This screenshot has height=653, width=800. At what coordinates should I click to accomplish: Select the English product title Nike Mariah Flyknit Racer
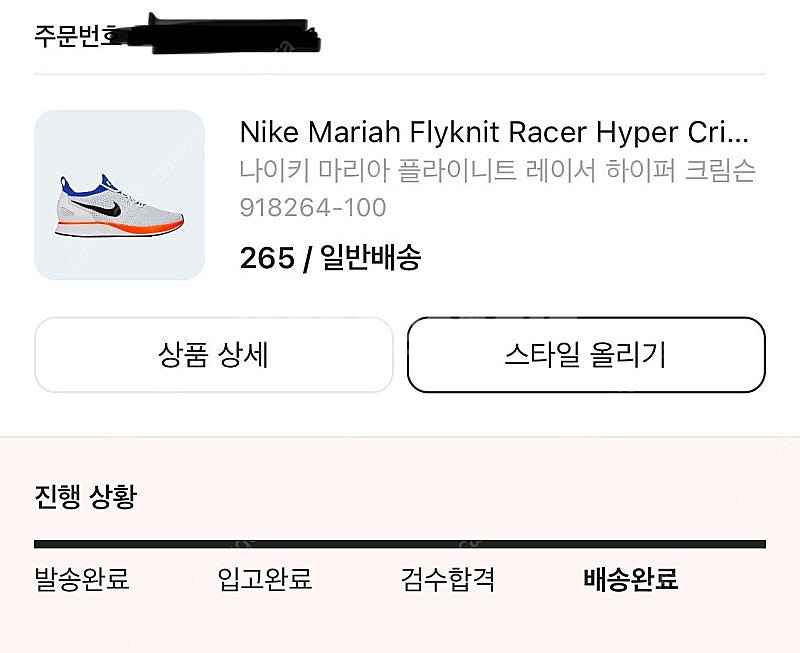pos(413,132)
